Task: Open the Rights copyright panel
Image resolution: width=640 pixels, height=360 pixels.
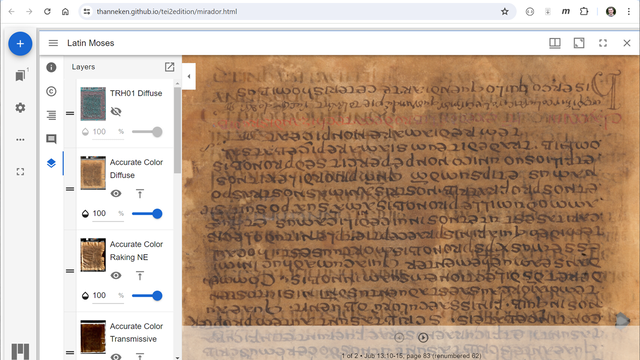Action: tap(51, 91)
